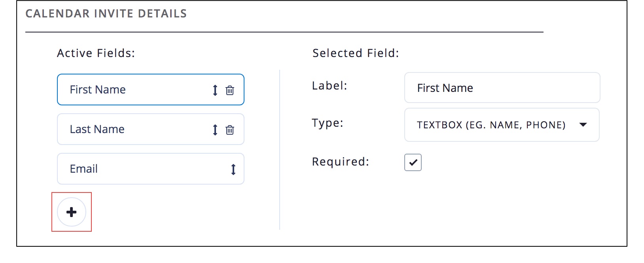Click trash icon for Last Name

[230, 130]
